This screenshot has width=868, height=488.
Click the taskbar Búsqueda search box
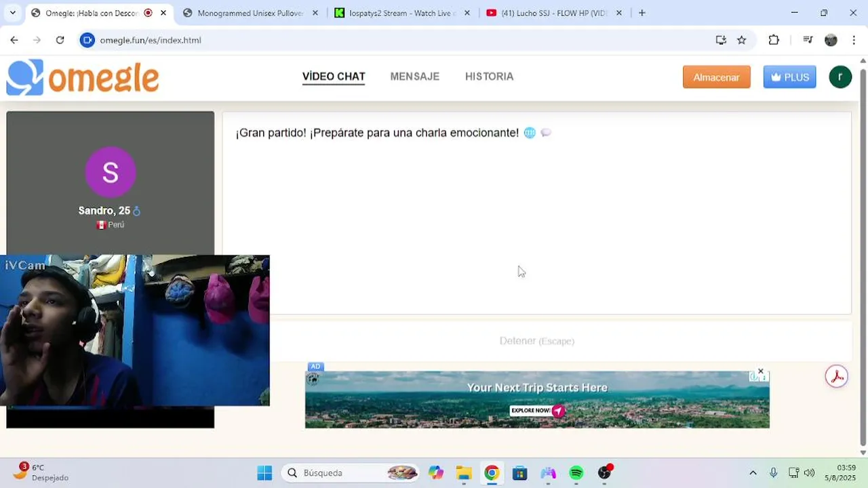click(351, 473)
